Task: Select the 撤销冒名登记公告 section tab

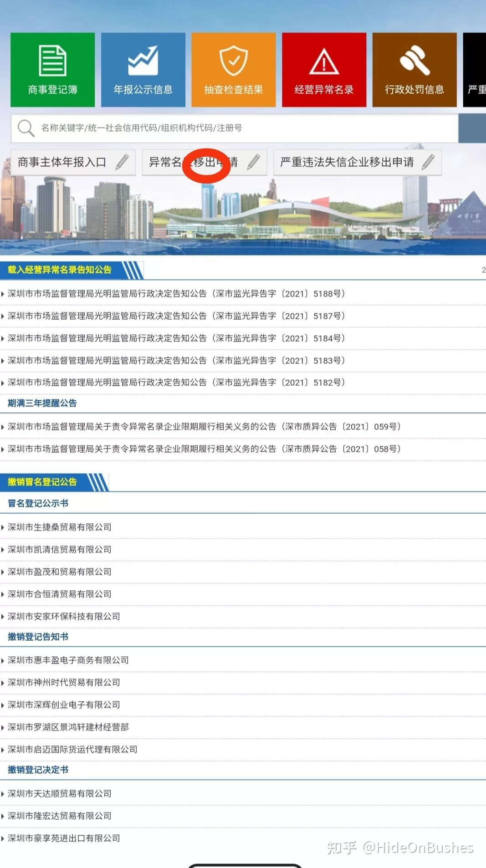Action: (x=42, y=482)
